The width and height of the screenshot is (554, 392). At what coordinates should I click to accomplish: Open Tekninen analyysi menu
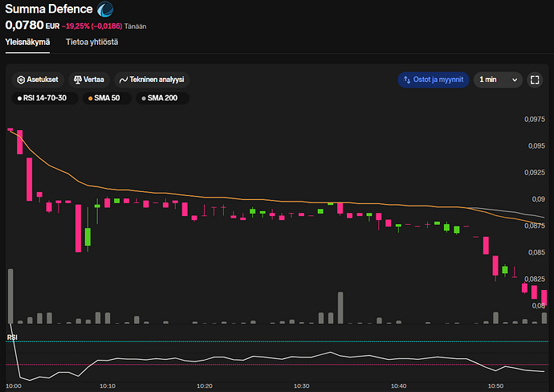pos(152,80)
